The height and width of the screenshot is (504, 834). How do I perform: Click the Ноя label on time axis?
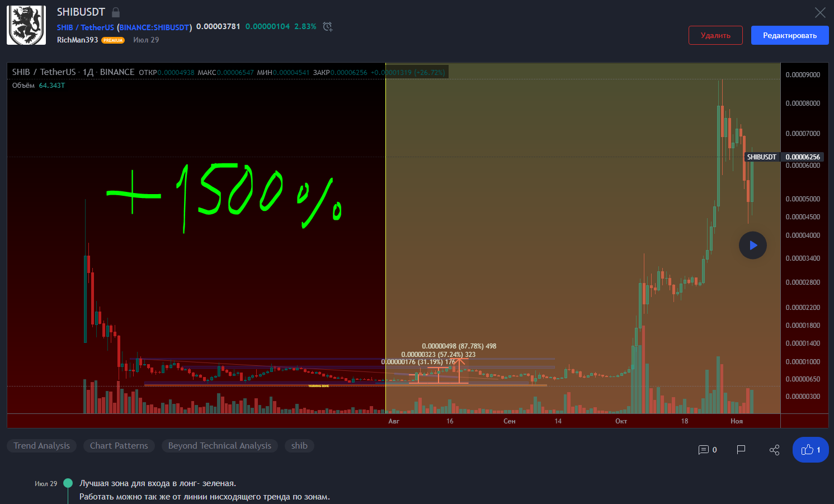[737, 421]
